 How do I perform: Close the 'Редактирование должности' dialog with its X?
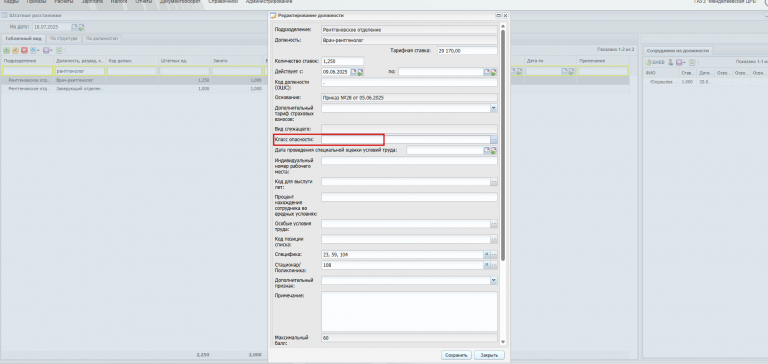(x=505, y=16)
